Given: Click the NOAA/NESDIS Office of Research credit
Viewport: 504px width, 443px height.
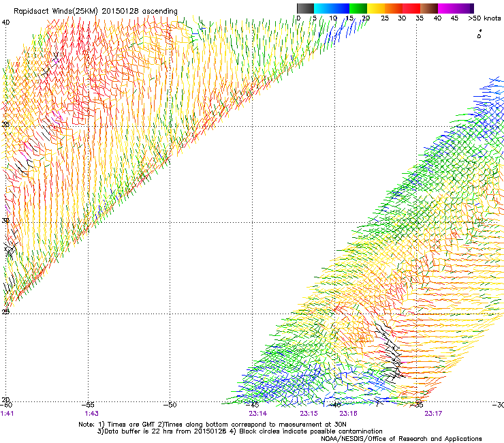Looking at the screenshot, I should tap(401, 439).
